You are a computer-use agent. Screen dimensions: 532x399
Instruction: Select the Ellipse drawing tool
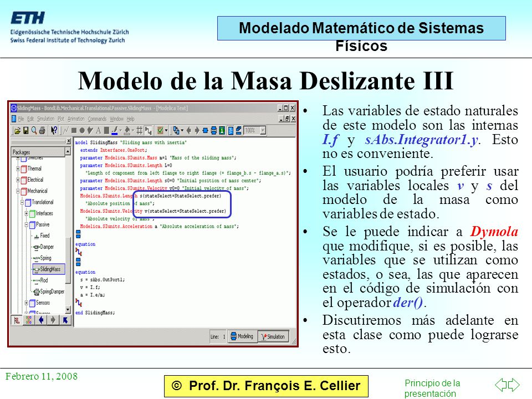pos(82,130)
